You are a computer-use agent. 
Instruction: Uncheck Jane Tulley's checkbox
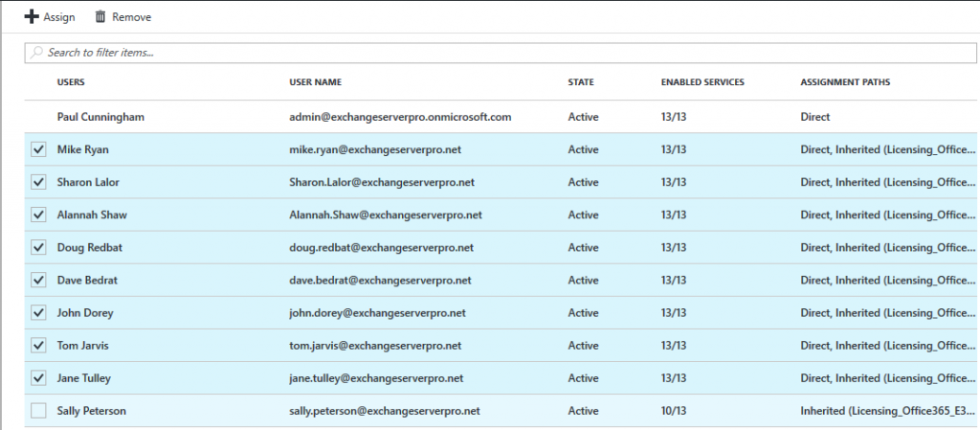38,378
